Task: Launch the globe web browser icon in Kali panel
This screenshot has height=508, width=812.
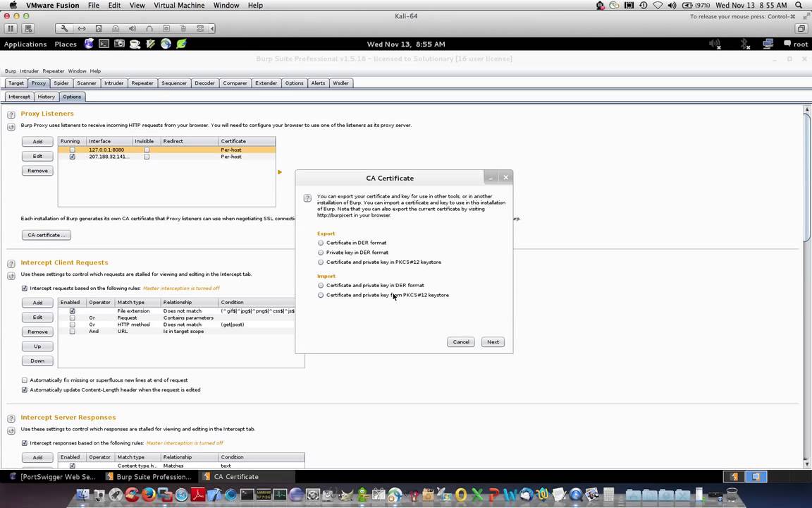Action: coord(166,44)
